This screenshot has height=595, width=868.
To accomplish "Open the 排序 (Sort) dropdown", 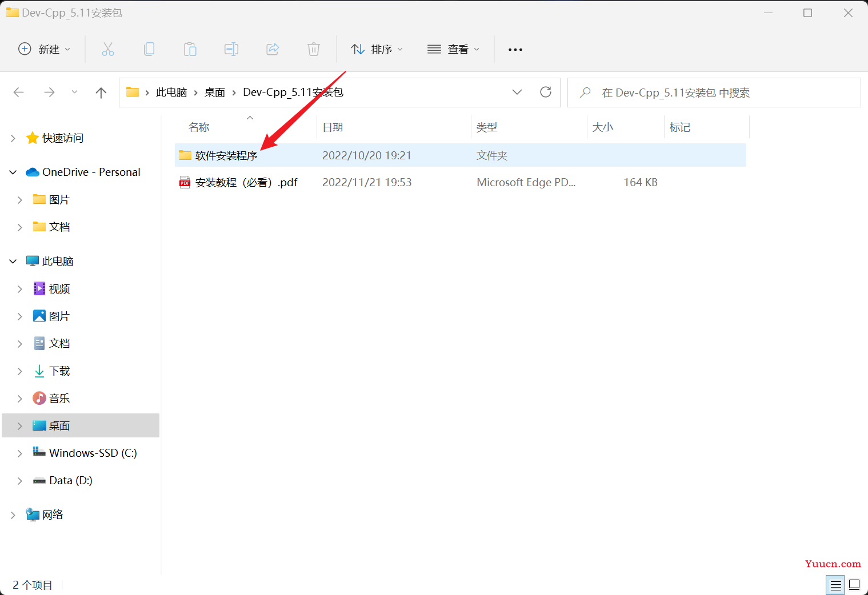I will (377, 49).
